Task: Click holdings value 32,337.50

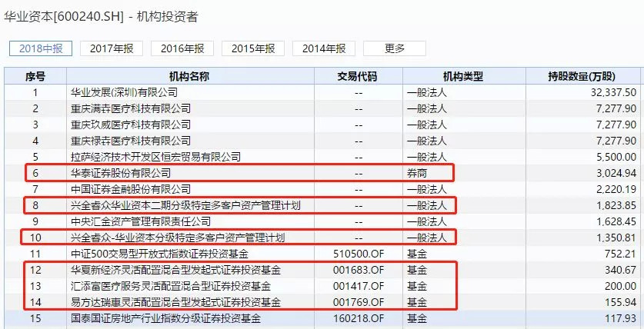Action: pos(613,92)
